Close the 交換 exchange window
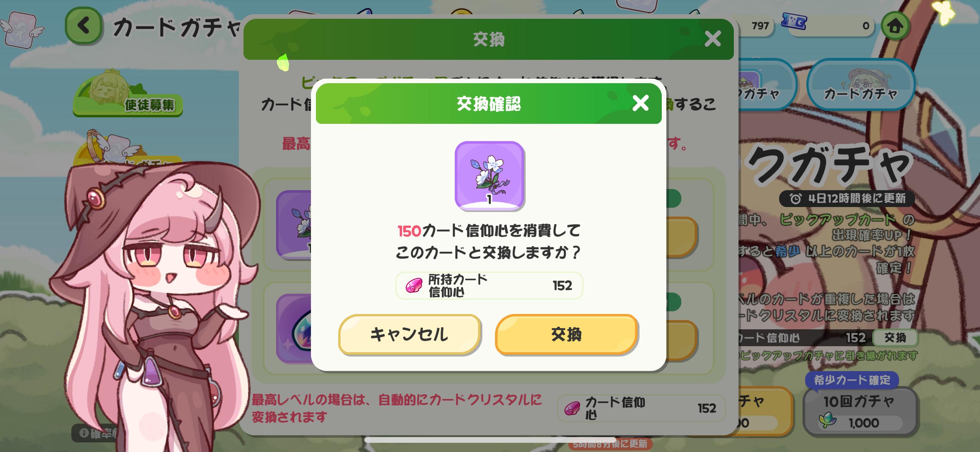The height and width of the screenshot is (452, 980). tap(713, 39)
